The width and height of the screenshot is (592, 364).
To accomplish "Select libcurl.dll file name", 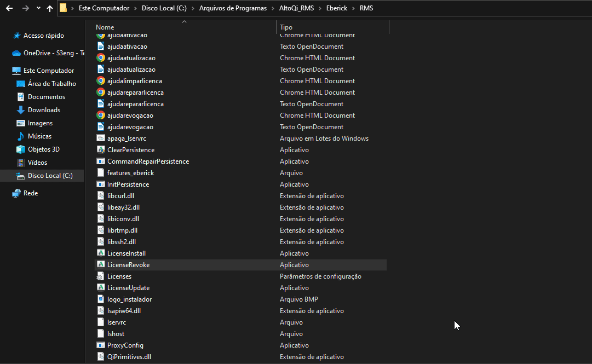I will point(121,196).
